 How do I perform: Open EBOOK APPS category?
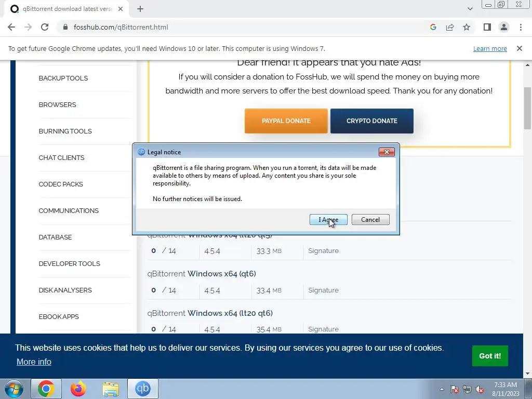59,316
